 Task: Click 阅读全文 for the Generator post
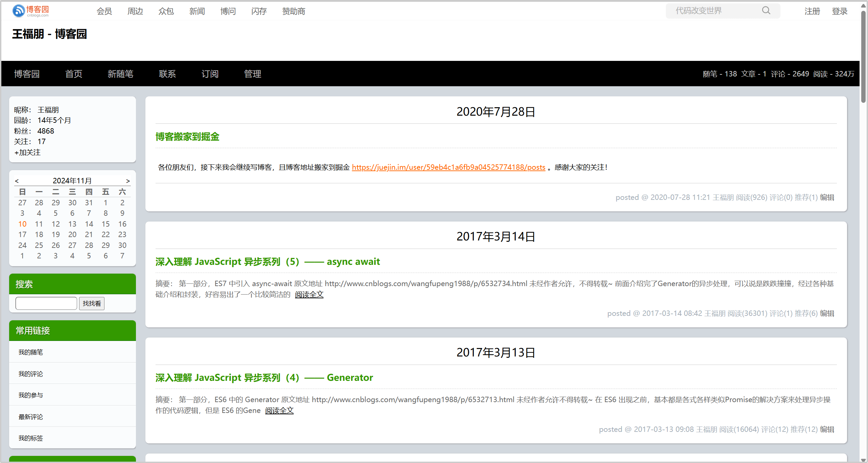279,411
